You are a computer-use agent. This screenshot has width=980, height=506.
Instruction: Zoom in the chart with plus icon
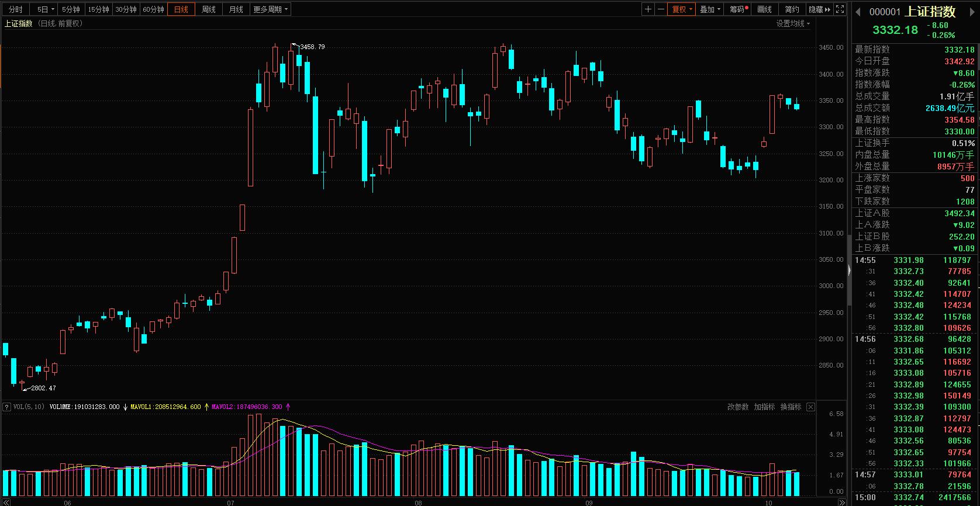point(648,9)
